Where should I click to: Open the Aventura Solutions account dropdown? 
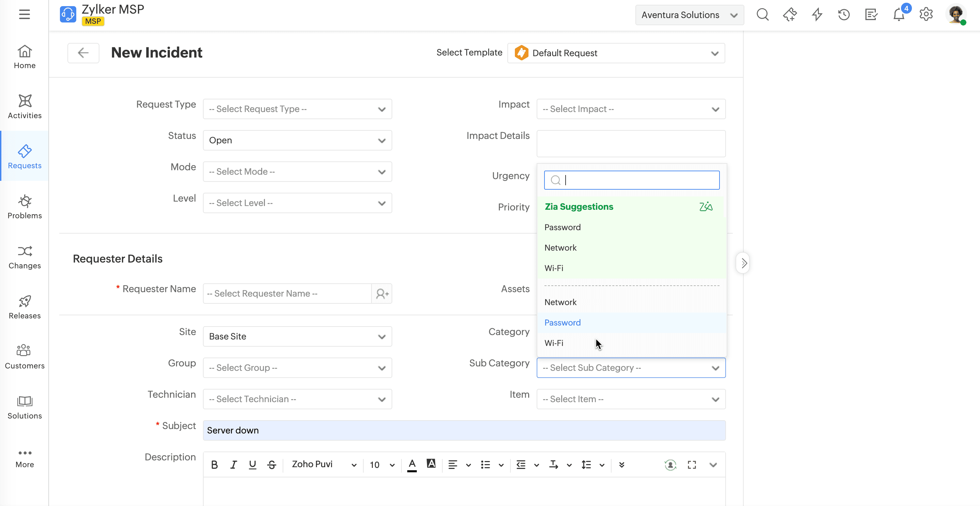[x=689, y=15]
